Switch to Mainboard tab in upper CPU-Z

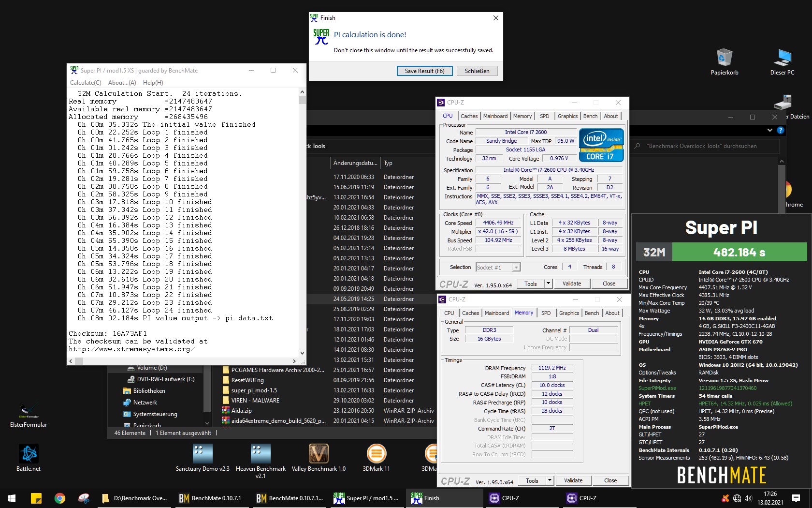point(495,116)
